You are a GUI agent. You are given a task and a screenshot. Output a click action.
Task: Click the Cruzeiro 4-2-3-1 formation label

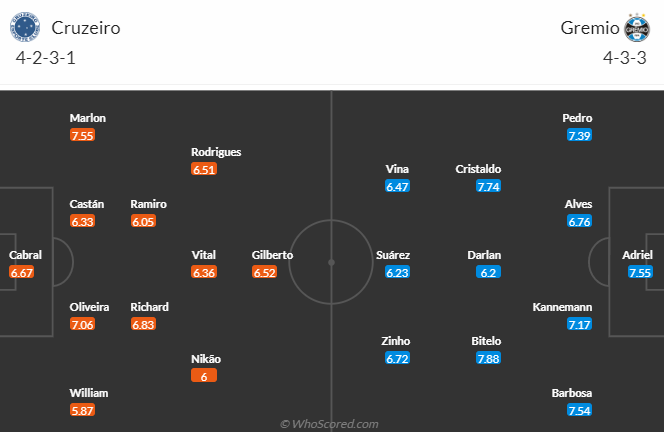pos(46,58)
